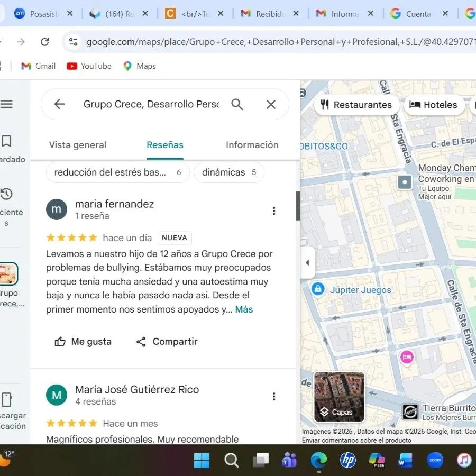Close the (164) Ro browser tab
The width and height of the screenshot is (476, 476).
[145, 14]
